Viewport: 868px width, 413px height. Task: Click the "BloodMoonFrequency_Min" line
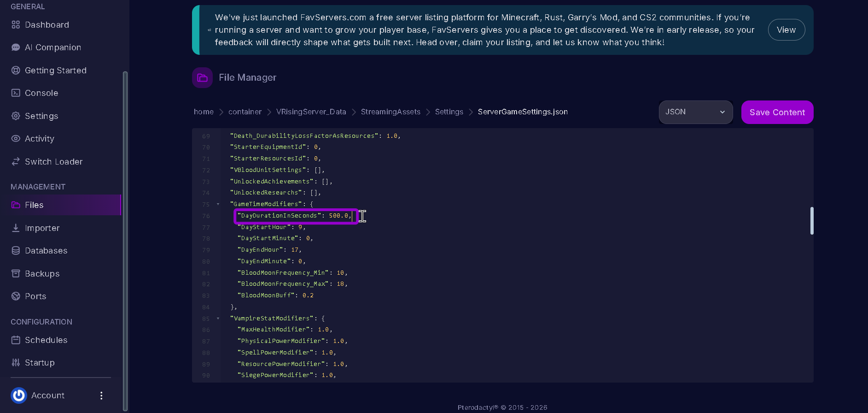[292, 273]
